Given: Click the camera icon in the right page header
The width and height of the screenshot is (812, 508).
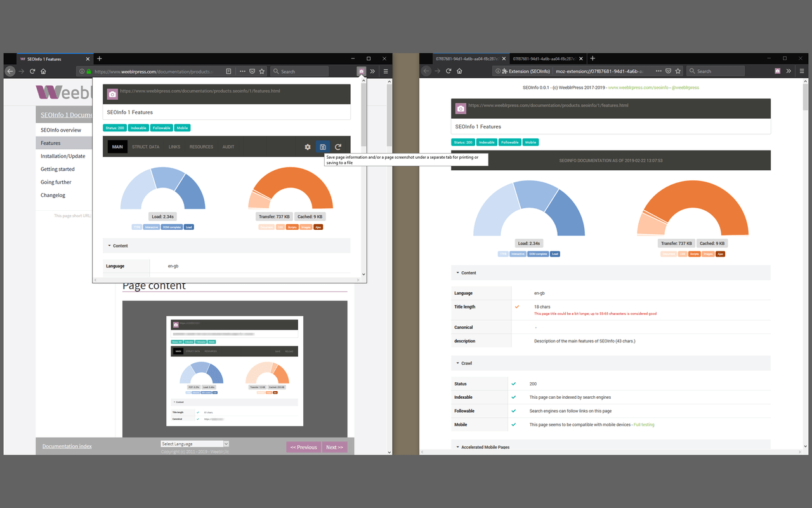Looking at the screenshot, I should (x=461, y=109).
